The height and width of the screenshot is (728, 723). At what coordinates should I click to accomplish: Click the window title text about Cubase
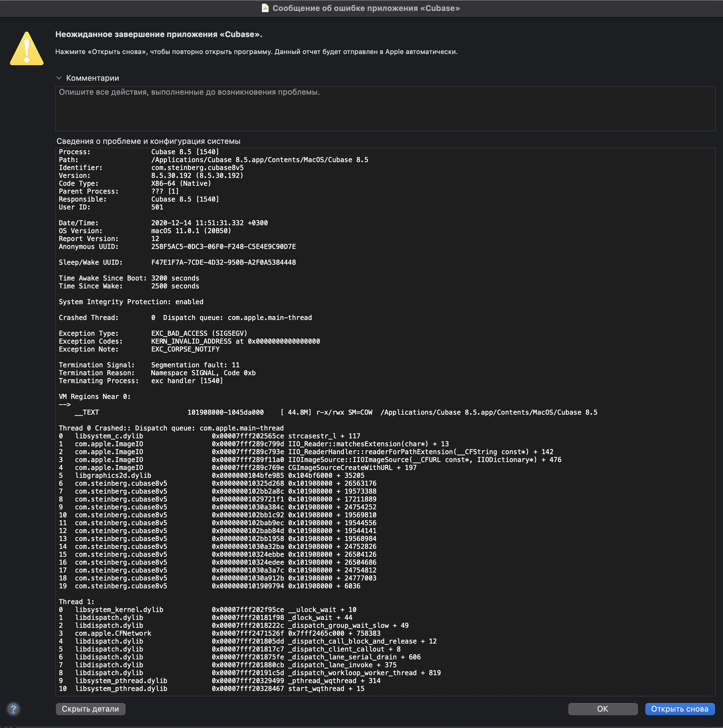(x=366, y=8)
